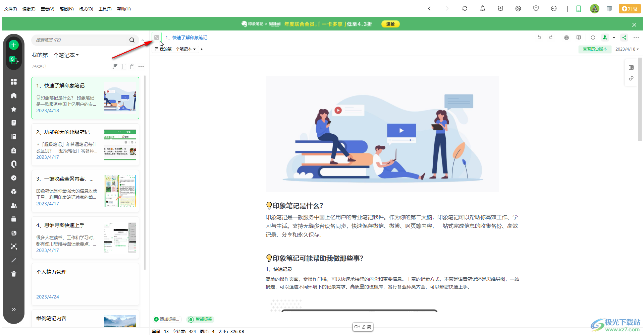Click the search magnifier icon
This screenshot has height=335, width=644.
tap(132, 40)
